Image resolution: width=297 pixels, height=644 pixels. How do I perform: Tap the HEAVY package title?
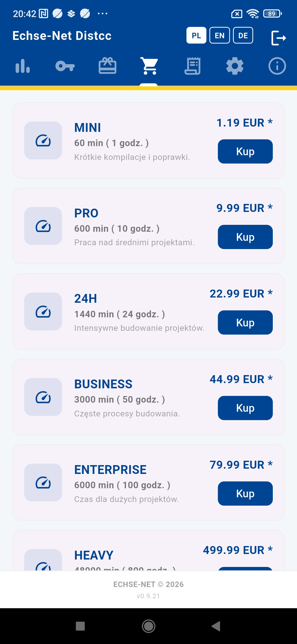point(94,555)
